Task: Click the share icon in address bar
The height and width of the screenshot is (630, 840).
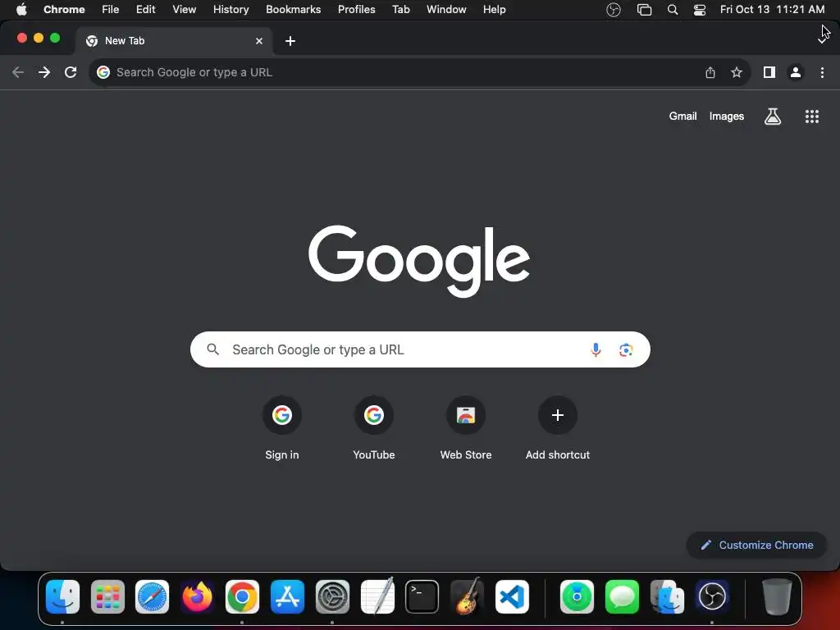Action: click(710, 72)
